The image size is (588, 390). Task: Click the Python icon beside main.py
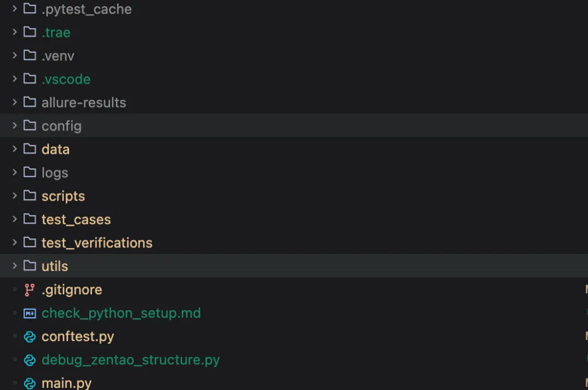tap(29, 383)
